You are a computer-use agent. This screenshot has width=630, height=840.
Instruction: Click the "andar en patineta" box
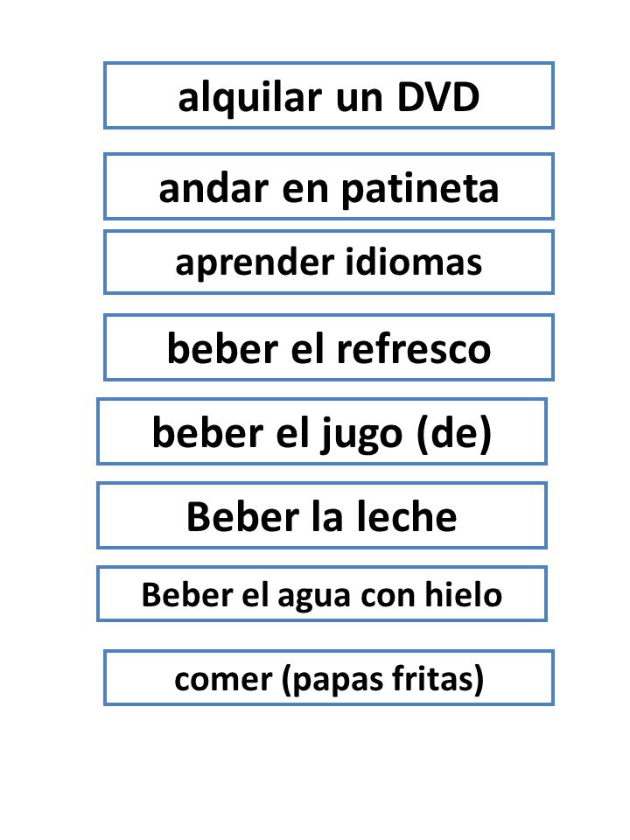click(x=328, y=186)
